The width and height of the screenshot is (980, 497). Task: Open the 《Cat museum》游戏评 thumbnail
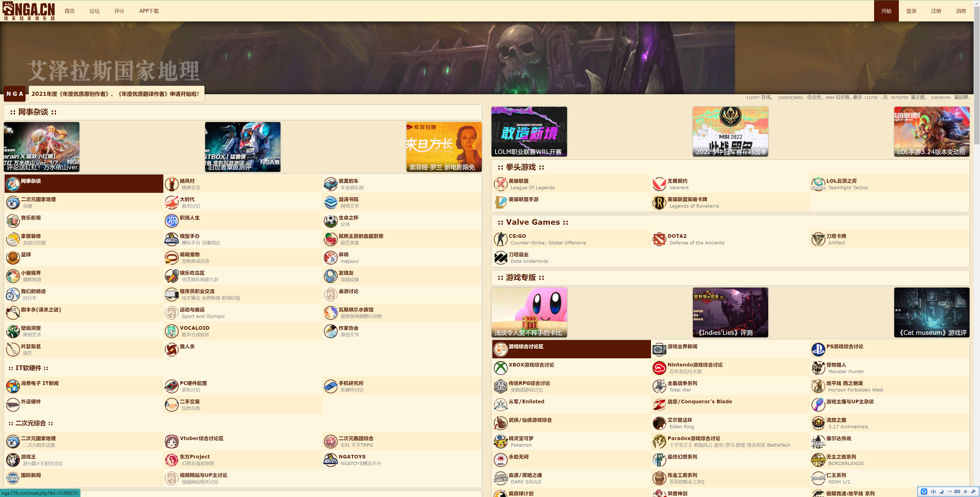(932, 312)
